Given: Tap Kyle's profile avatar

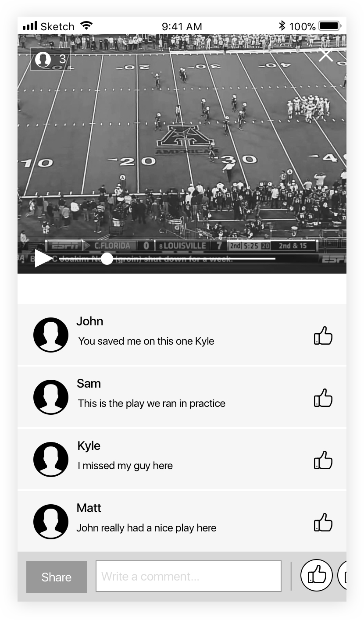Looking at the screenshot, I should 51,460.
